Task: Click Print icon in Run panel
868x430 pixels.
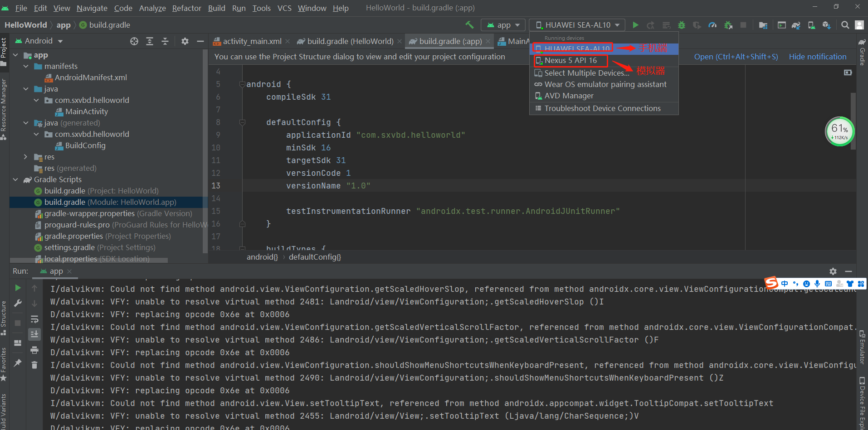Action: click(x=34, y=350)
